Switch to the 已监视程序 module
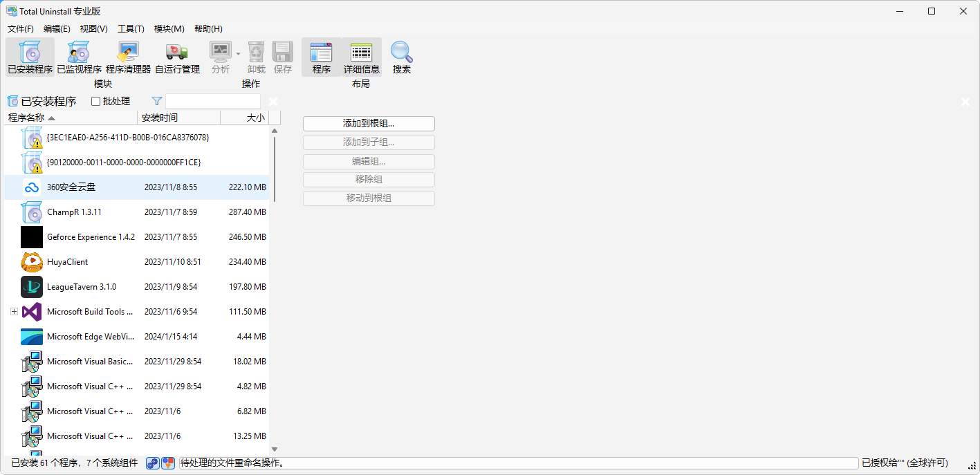 pos(79,57)
